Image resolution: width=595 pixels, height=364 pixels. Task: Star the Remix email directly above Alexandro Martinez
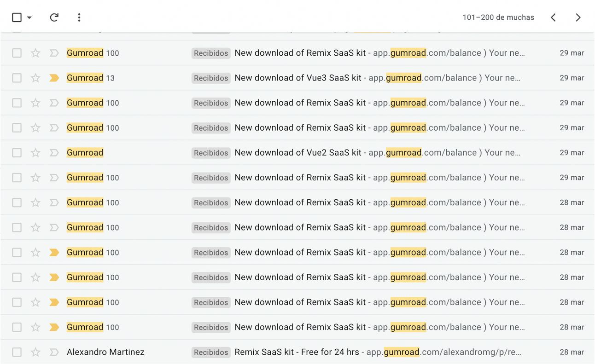point(35,327)
